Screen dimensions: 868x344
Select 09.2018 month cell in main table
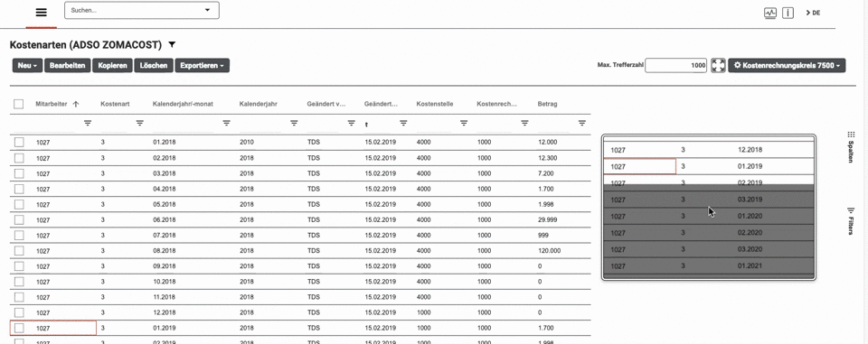pyautogui.click(x=165, y=266)
